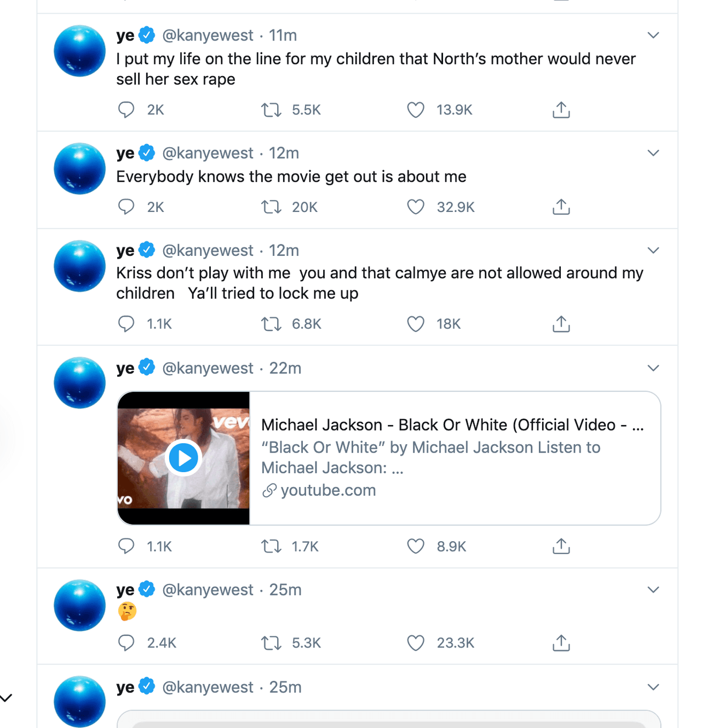Open the 22m timestamp of the video tweet

[285, 368]
